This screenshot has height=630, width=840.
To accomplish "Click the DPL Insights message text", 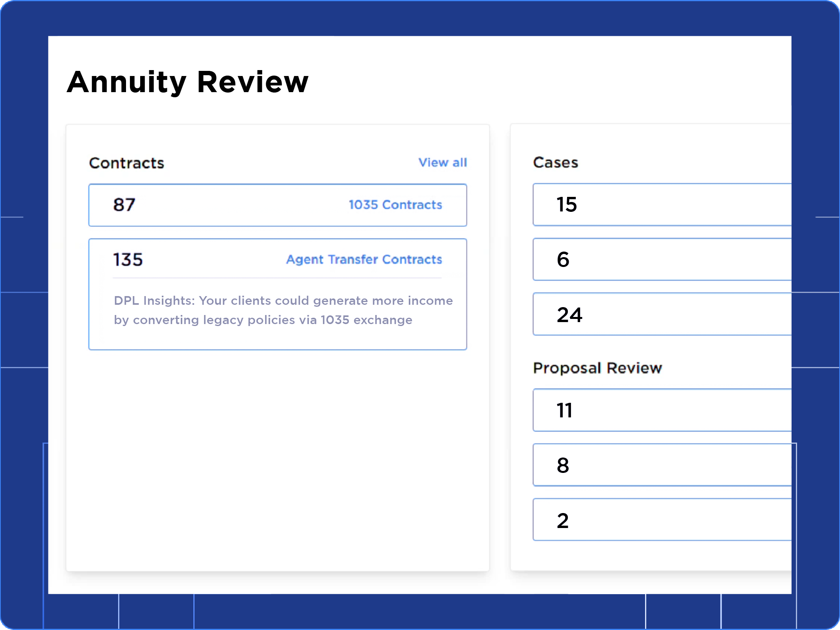I will point(283,310).
